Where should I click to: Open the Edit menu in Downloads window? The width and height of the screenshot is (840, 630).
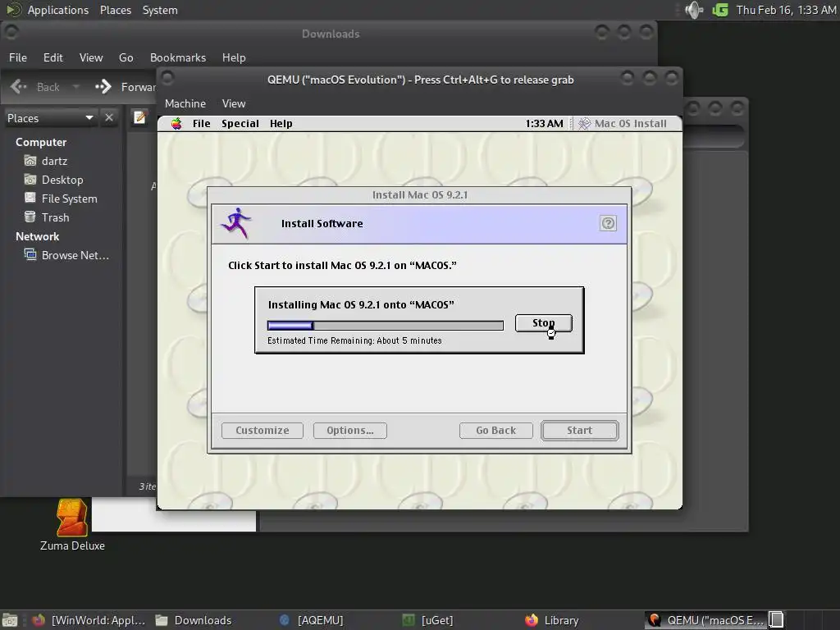(53, 58)
